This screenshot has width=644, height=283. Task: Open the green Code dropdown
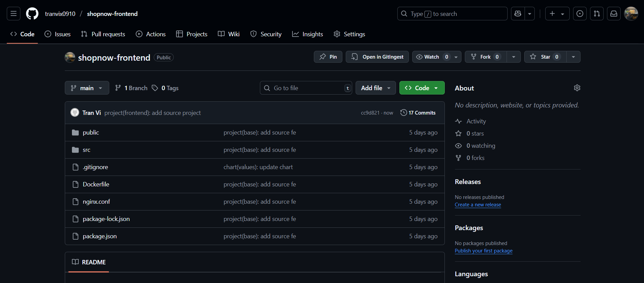tap(422, 88)
